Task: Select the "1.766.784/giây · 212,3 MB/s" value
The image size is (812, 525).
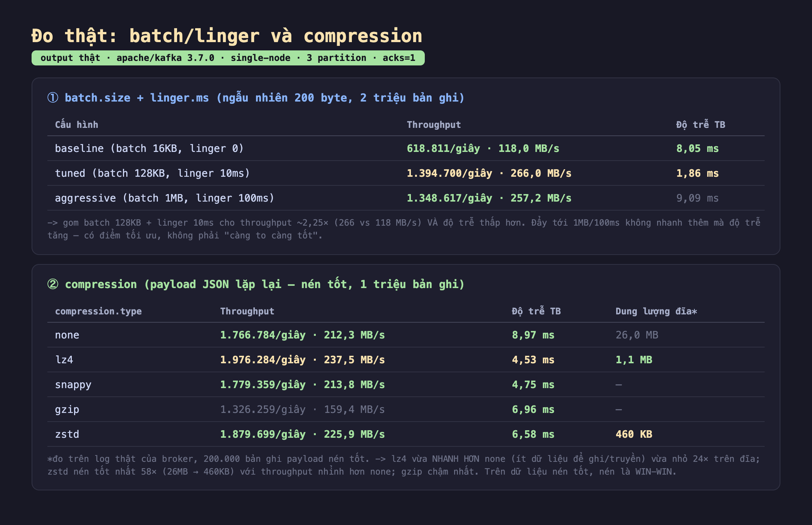Action: click(303, 335)
